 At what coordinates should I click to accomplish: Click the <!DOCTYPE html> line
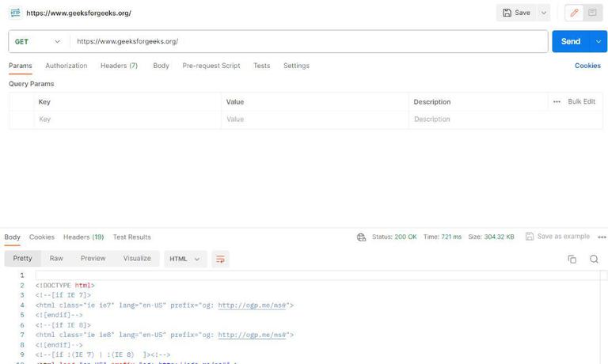click(x=65, y=286)
